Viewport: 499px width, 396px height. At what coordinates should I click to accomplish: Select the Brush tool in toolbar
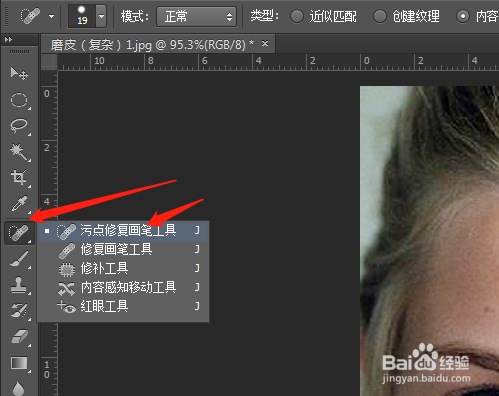[19, 259]
